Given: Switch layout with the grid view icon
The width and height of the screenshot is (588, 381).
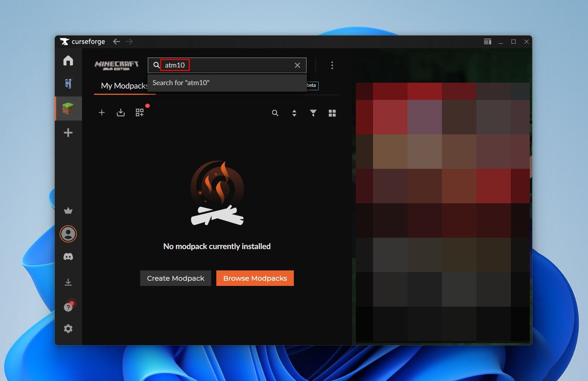Looking at the screenshot, I should 332,113.
